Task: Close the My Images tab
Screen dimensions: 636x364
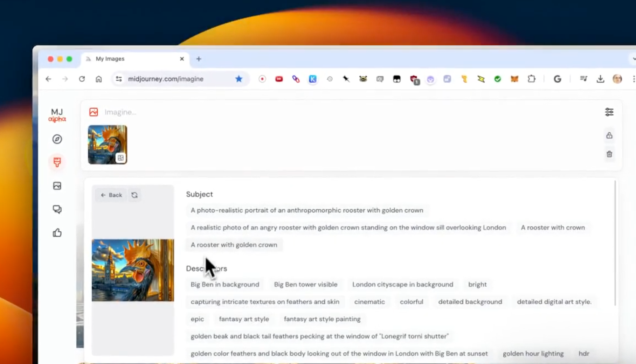Action: (x=182, y=59)
